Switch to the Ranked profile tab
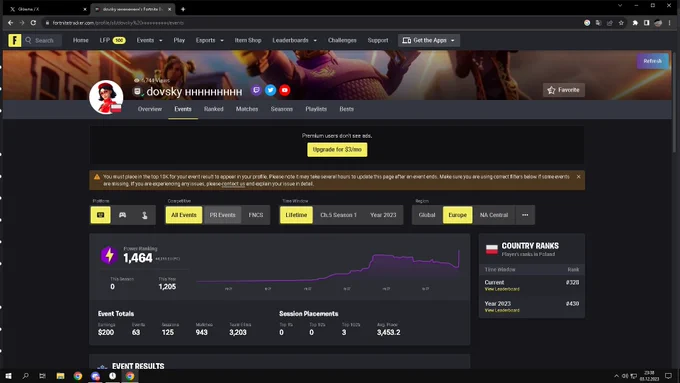 click(214, 109)
